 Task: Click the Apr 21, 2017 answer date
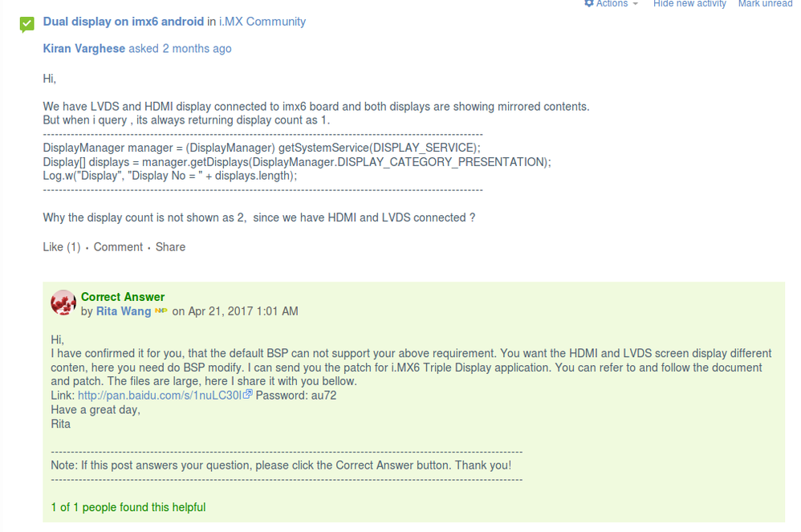242,311
